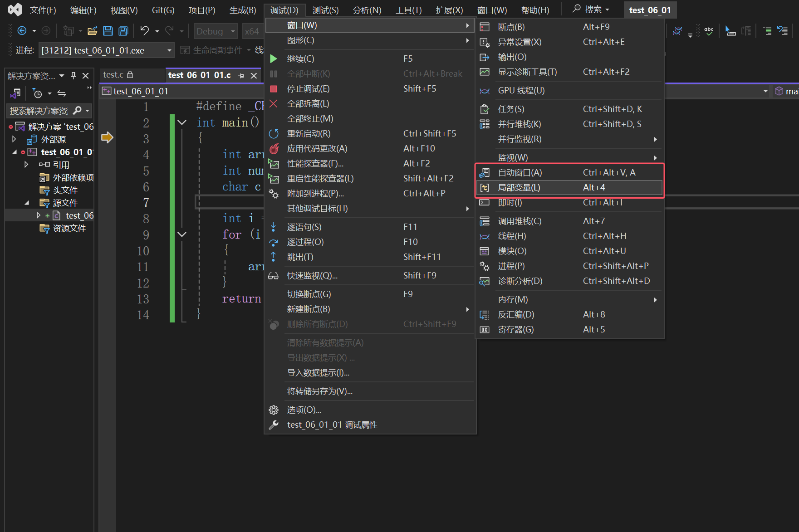The width and height of the screenshot is (799, 532).
Task: Open the dropdown arrow left of the 'ma' member box
Action: point(765,91)
